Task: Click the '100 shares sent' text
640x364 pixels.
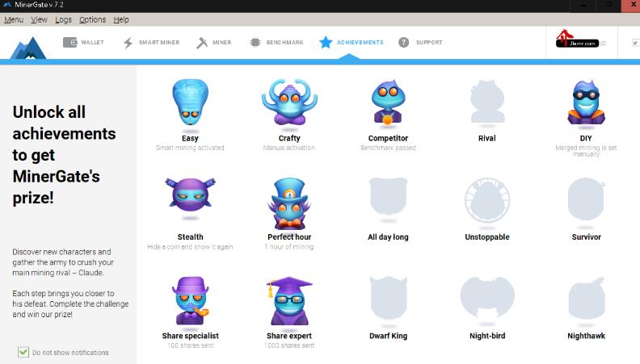Action: (190, 345)
